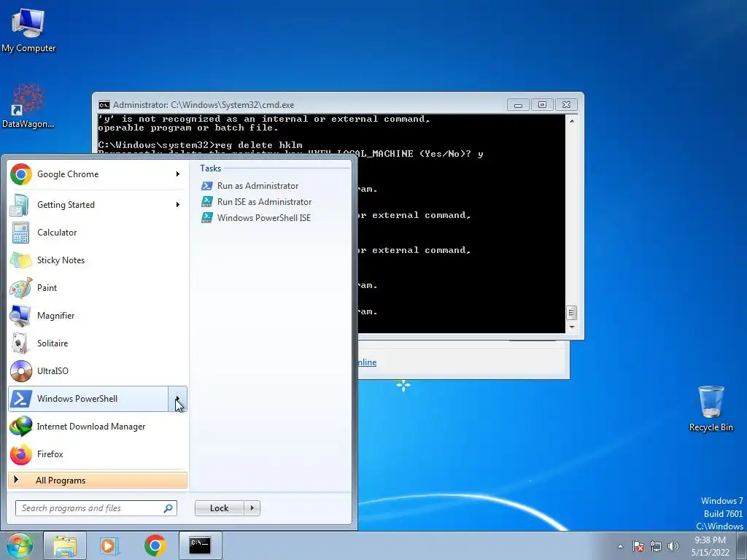
Task: Click the Lock button
Action: [219, 508]
